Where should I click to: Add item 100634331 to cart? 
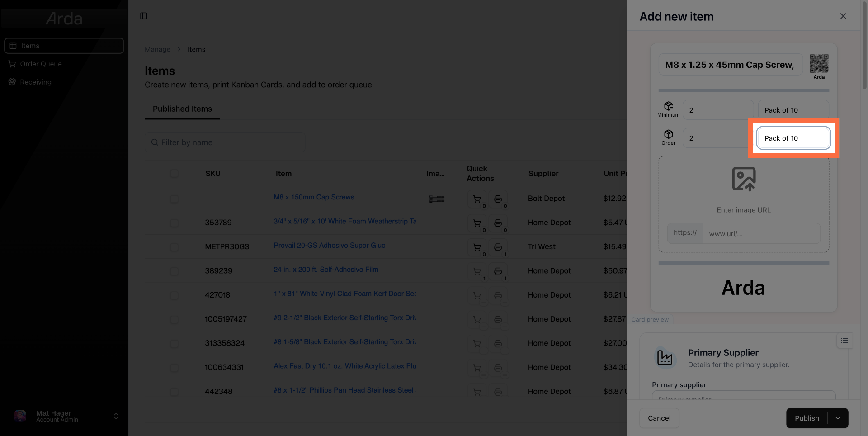tap(476, 368)
